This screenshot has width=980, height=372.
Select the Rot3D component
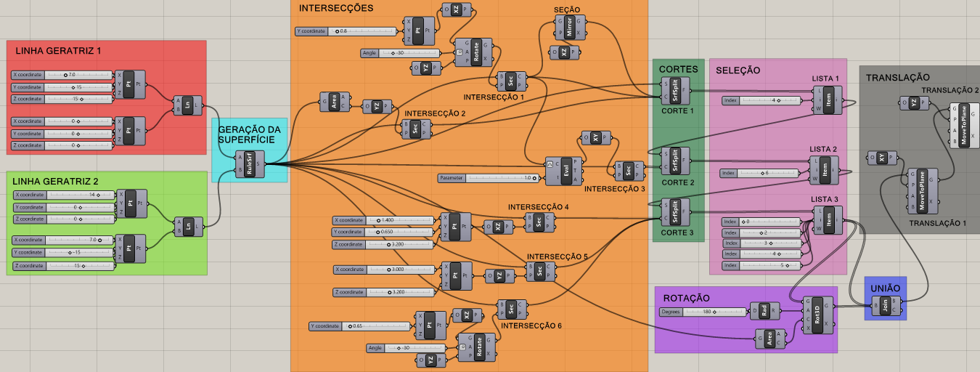[x=817, y=315]
